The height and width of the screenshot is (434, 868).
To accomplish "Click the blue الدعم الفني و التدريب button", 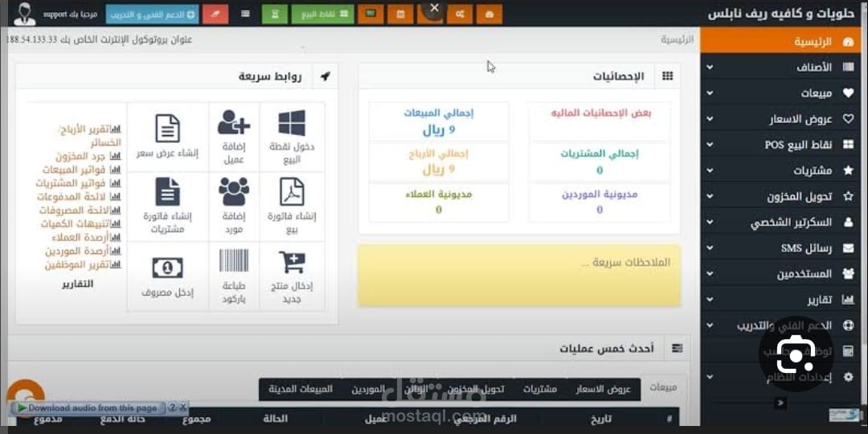I will [x=152, y=14].
